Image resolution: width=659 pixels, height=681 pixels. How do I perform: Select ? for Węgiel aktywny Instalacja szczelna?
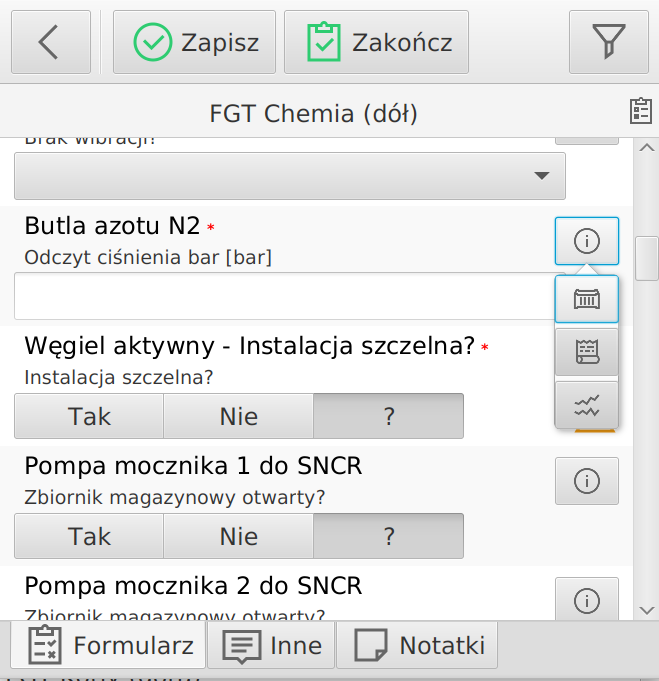[388, 416]
